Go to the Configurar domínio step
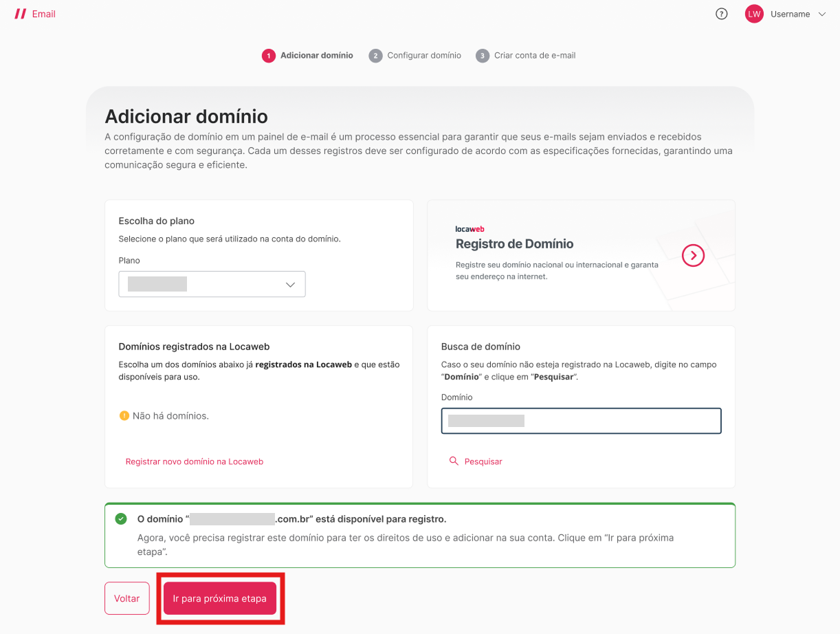Image resolution: width=840 pixels, height=634 pixels. (x=423, y=56)
